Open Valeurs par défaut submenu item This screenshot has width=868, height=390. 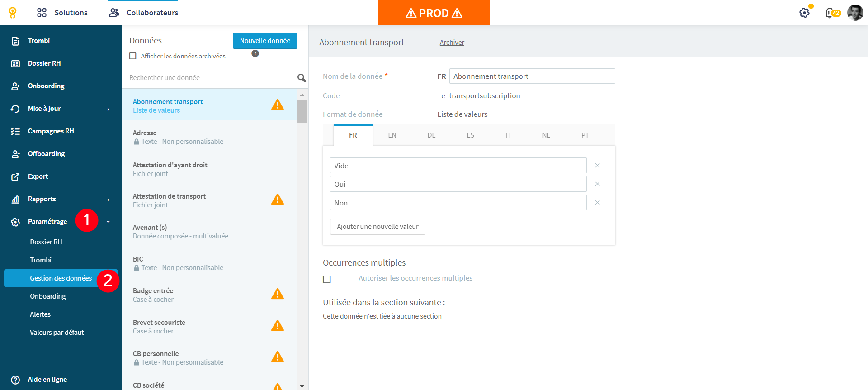tap(57, 333)
